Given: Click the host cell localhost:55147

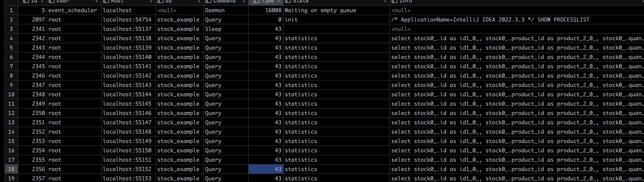Looking at the screenshot, I should pyautogui.click(x=129, y=122).
